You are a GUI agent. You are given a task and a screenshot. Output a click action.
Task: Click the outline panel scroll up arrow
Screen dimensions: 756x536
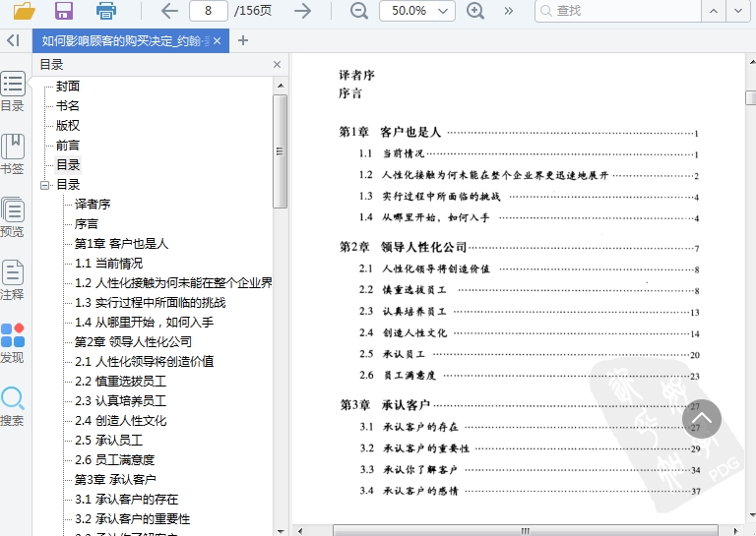pos(281,86)
